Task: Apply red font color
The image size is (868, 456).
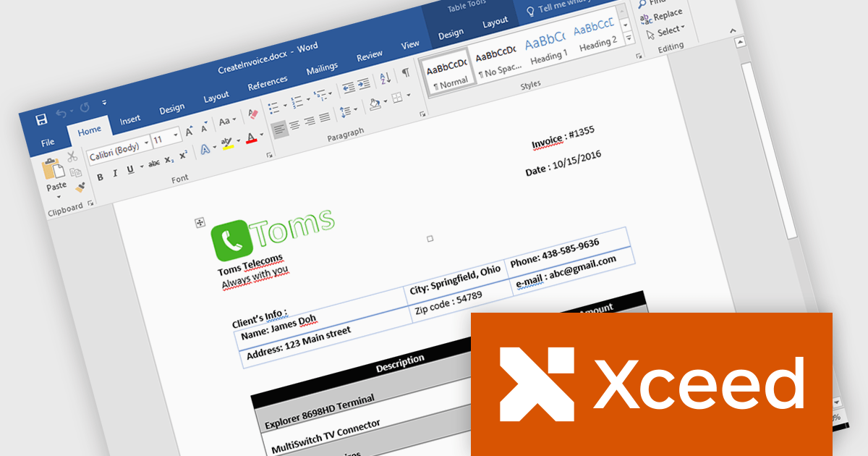Action: point(251,137)
